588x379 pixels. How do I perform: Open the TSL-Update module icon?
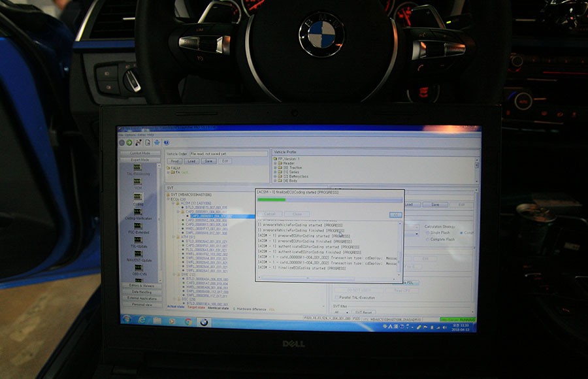click(x=138, y=240)
